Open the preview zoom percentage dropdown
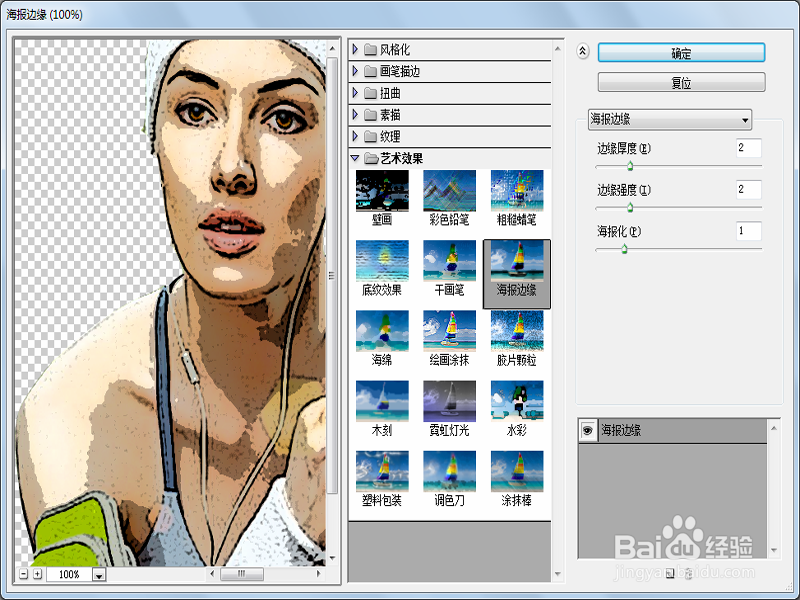The height and width of the screenshot is (600, 800). (x=99, y=575)
